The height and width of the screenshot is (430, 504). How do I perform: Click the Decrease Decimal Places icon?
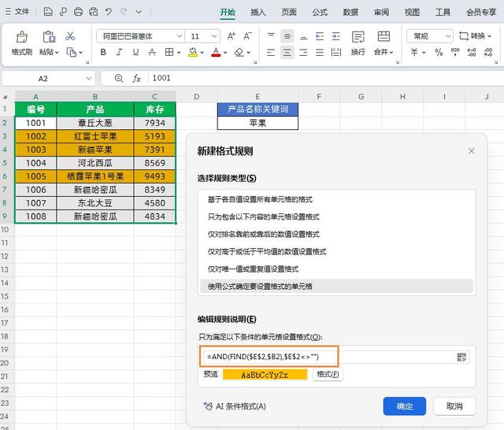(x=488, y=52)
